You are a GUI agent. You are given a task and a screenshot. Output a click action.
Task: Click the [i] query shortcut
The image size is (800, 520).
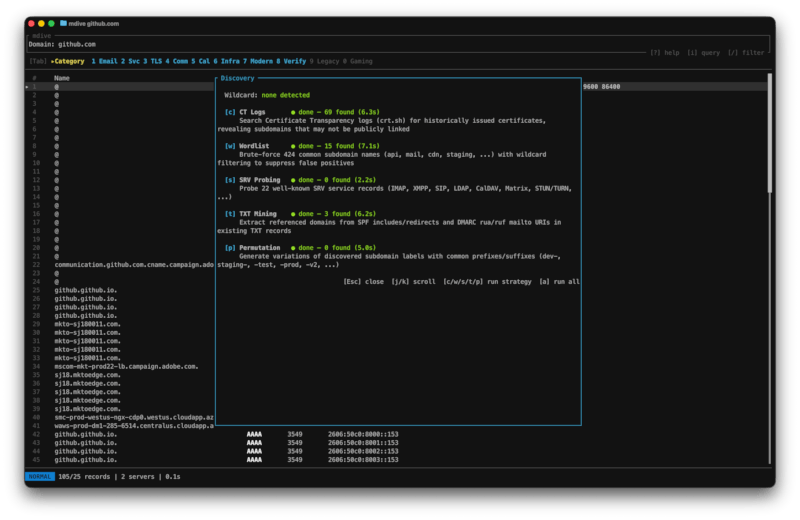click(704, 53)
